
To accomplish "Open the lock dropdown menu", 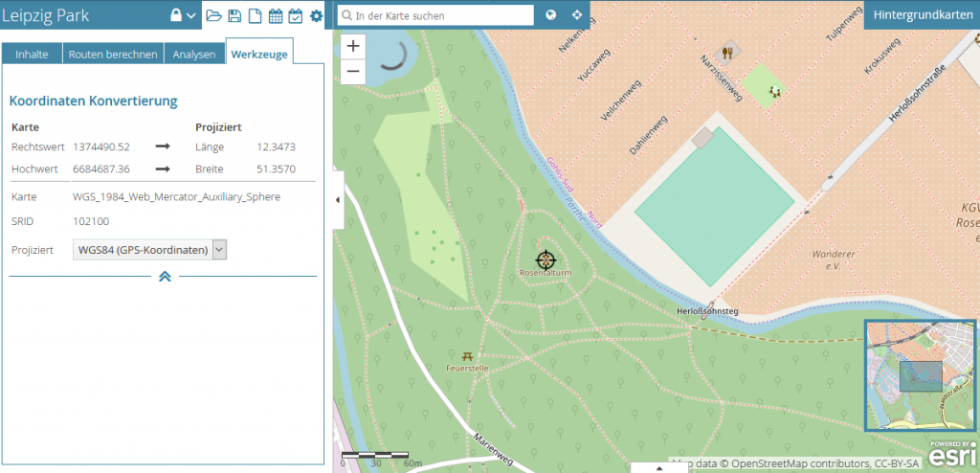I will (x=183, y=15).
